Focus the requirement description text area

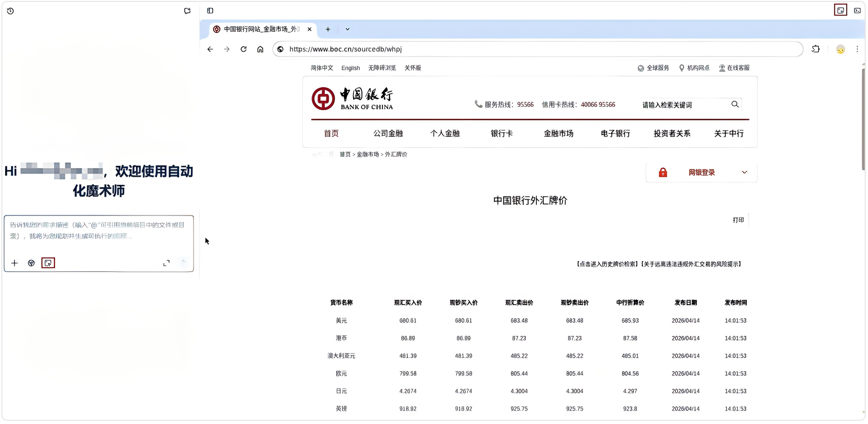pyautogui.click(x=98, y=230)
